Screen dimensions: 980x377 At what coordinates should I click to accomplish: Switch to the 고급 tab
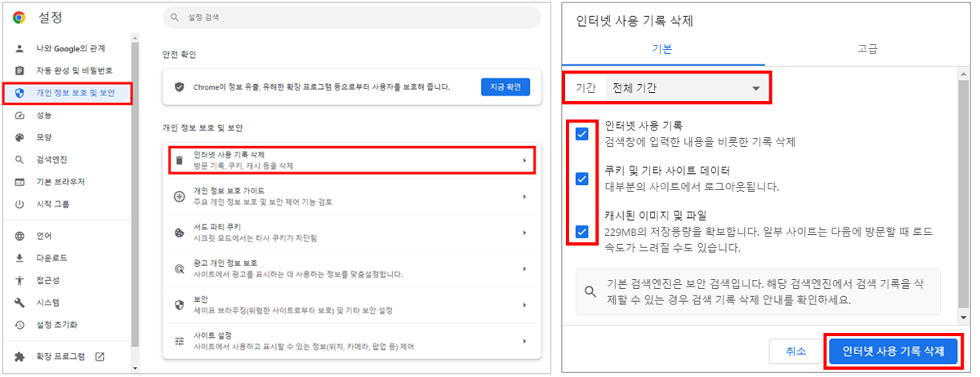click(867, 49)
